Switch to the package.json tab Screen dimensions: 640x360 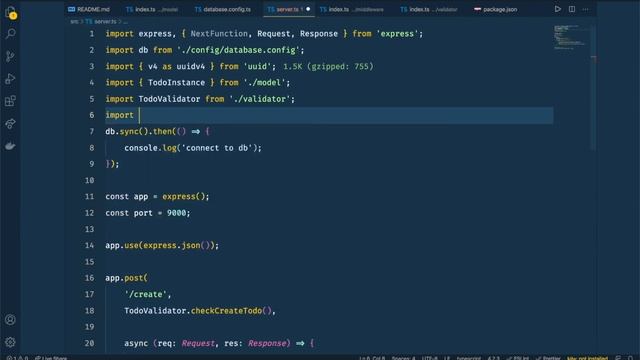tap(496, 9)
